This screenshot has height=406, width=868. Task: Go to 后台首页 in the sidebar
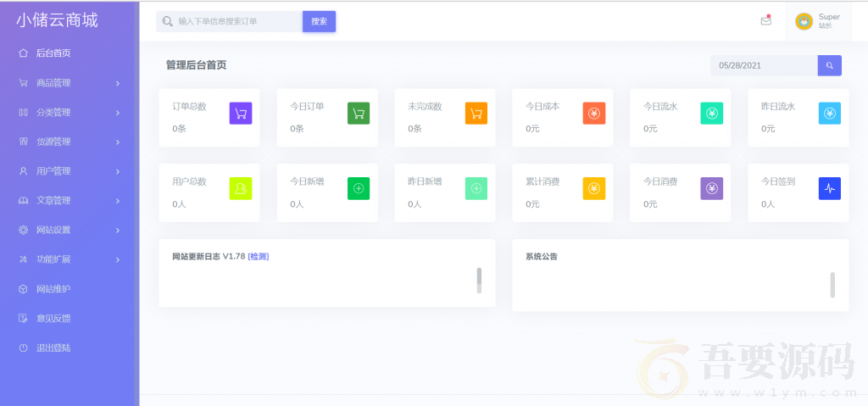coord(53,53)
